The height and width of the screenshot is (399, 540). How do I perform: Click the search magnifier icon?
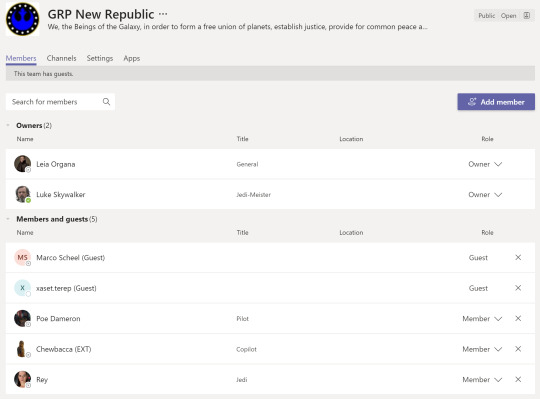tap(106, 102)
